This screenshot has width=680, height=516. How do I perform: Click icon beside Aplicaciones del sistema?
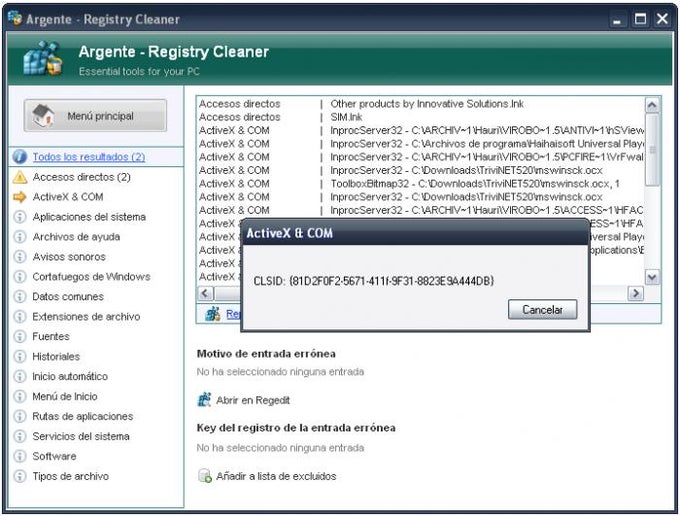pyautogui.click(x=20, y=217)
